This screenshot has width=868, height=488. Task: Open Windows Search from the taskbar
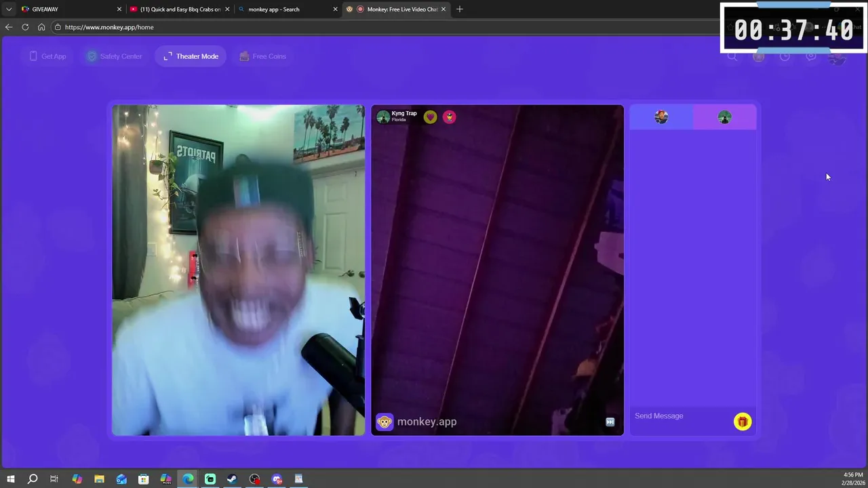(x=32, y=479)
